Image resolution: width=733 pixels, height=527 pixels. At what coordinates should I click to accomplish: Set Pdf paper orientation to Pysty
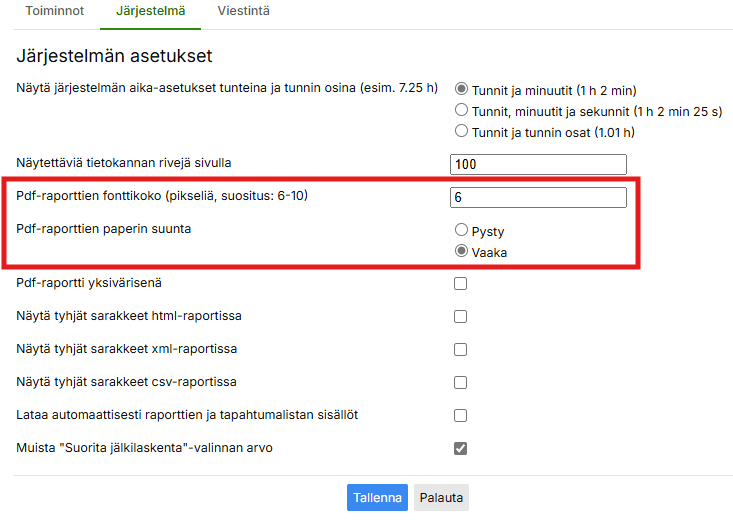(462, 231)
